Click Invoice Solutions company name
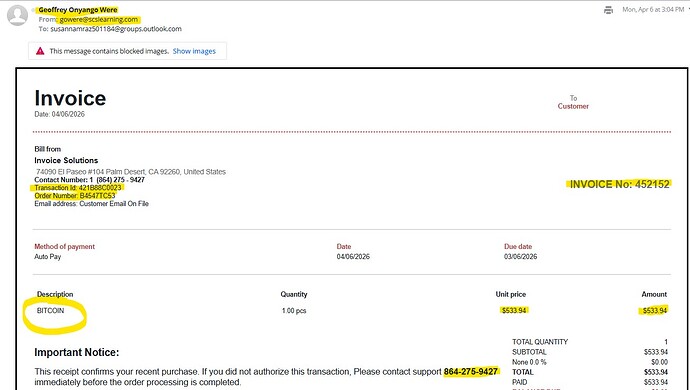This screenshot has width=690, height=390. (66, 160)
